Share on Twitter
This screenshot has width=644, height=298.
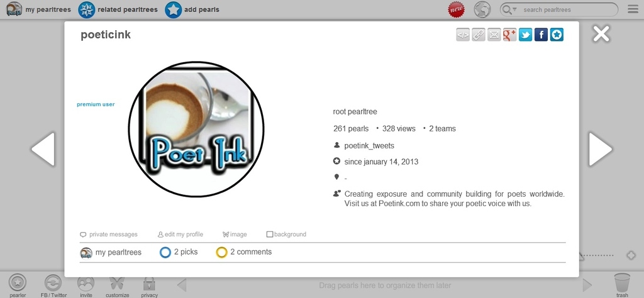(x=525, y=35)
